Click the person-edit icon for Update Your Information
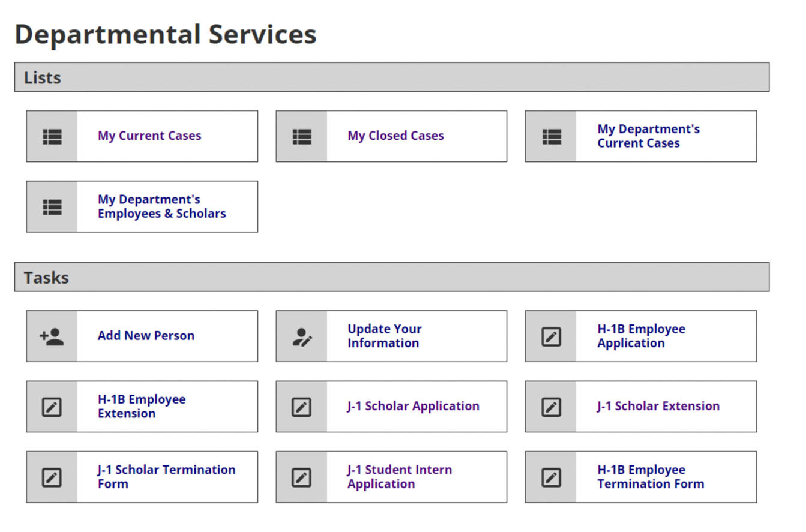The width and height of the screenshot is (806, 532). [x=301, y=337]
